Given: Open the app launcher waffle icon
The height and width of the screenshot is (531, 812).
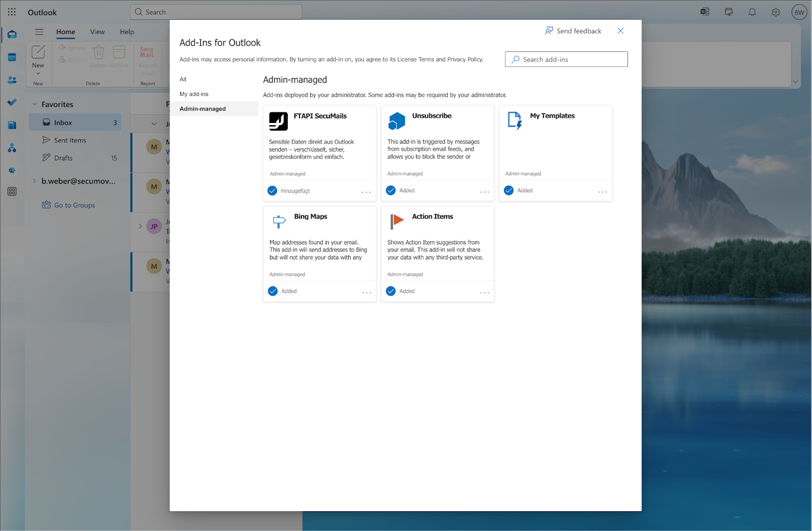Looking at the screenshot, I should 12,12.
